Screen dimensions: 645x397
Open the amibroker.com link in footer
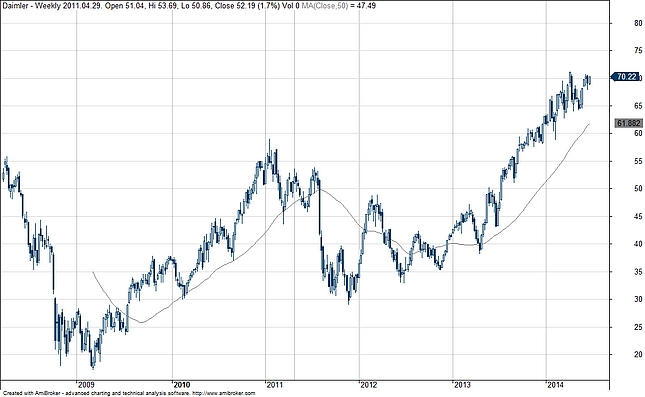pos(223,393)
